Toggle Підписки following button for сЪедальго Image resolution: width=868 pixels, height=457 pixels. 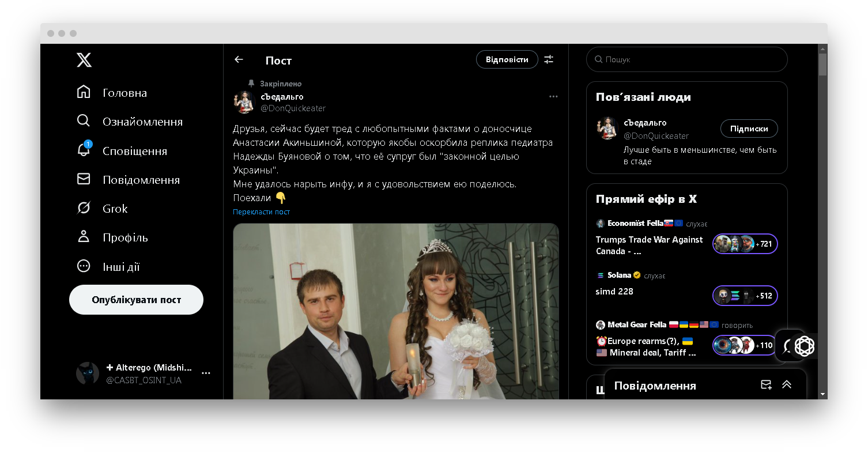(749, 129)
